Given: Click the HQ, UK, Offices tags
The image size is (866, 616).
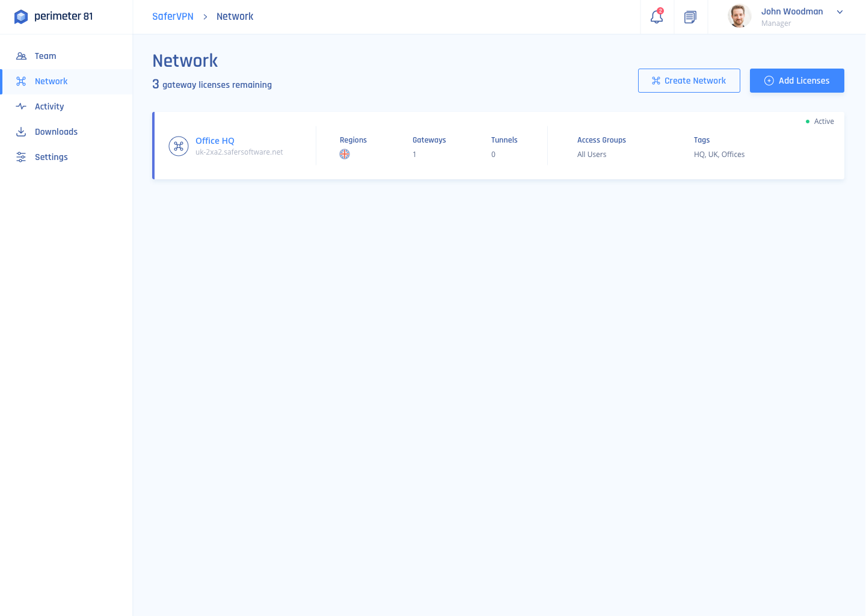Looking at the screenshot, I should coord(719,155).
